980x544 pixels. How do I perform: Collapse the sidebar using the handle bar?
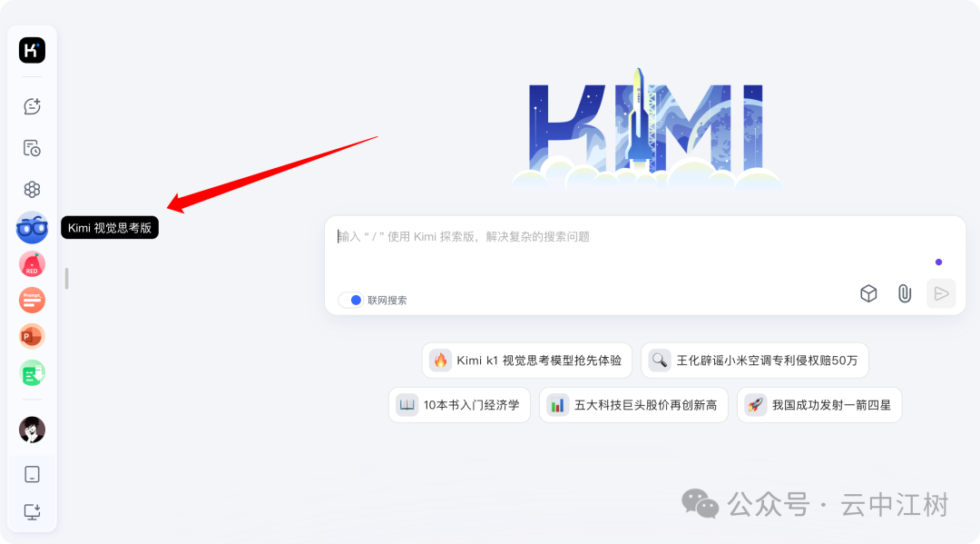(67, 279)
